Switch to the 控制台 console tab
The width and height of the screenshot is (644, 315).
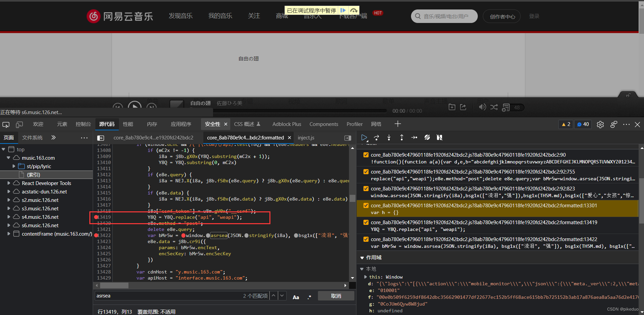pyautogui.click(x=83, y=124)
